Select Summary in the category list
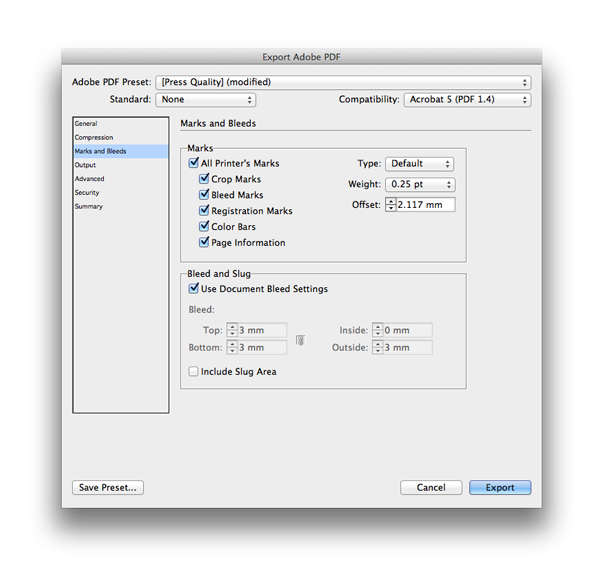The image size is (600, 571). coord(121,206)
